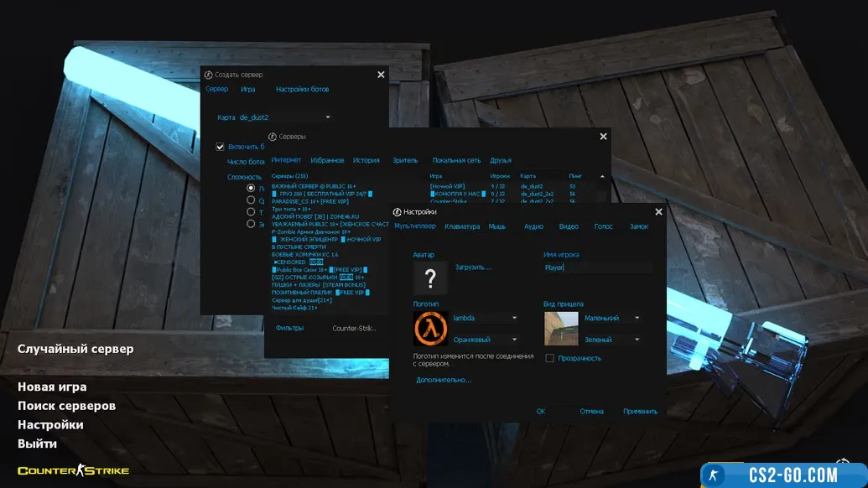The height and width of the screenshot is (488, 868).
Task: Click the icon in the Настройки title bar
Action: [398, 212]
